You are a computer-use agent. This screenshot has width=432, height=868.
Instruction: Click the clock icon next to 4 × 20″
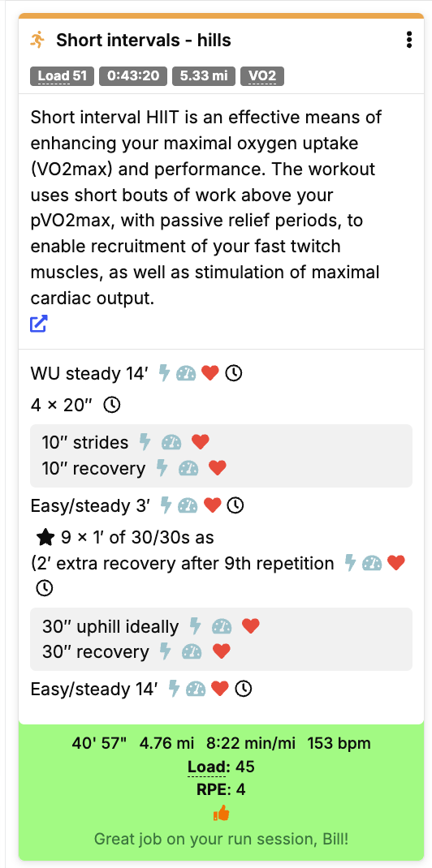pos(112,406)
